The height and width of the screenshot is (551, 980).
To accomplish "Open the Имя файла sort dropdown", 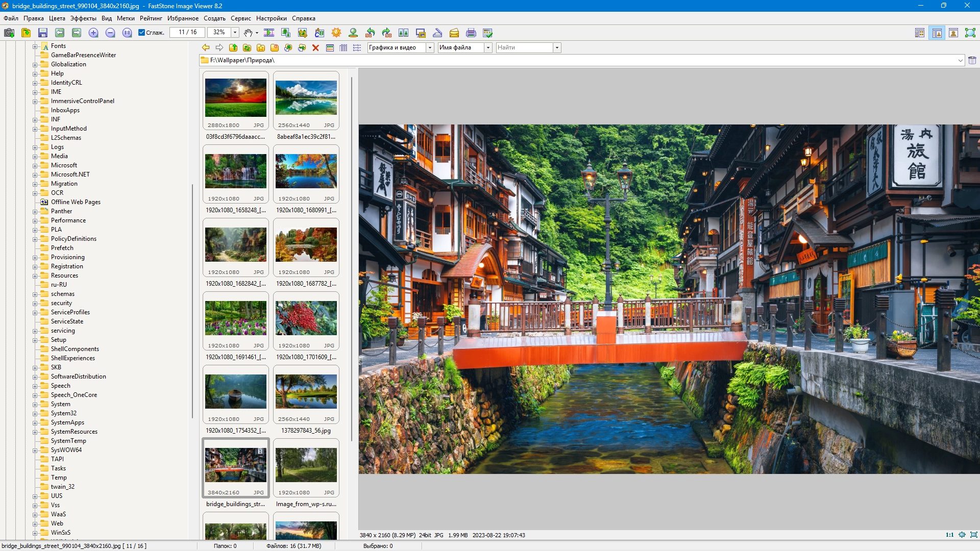I will click(488, 47).
